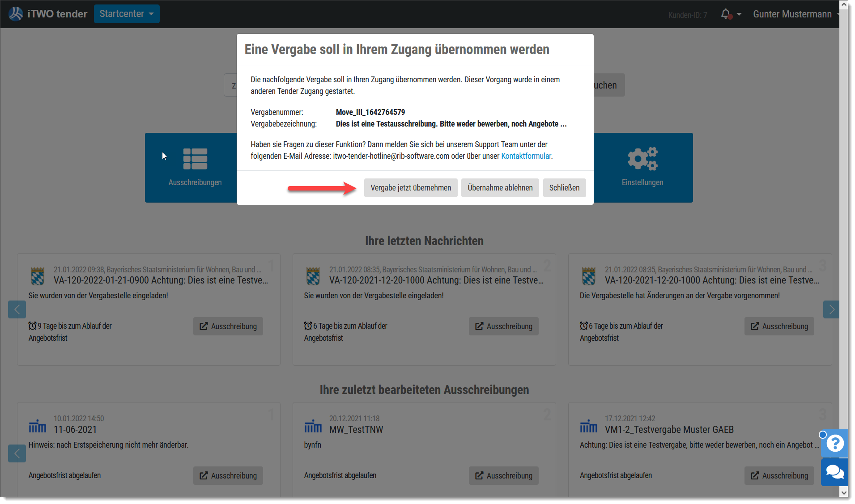Open the notifications bell icon
Viewport: 855px width, 504px height.
726,14
